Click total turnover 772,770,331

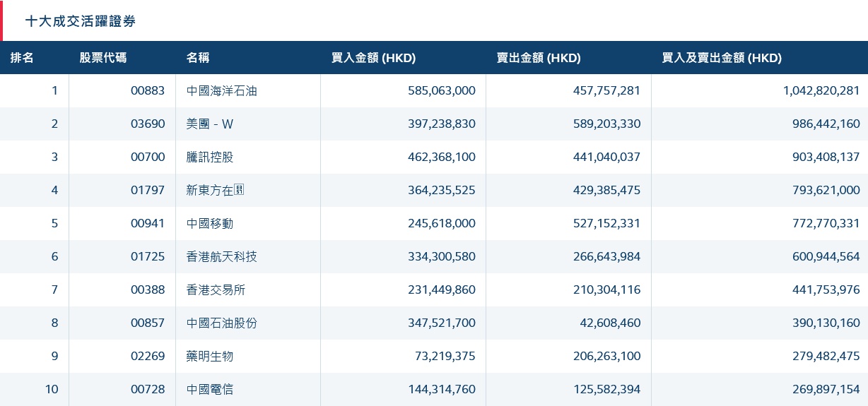pos(826,223)
